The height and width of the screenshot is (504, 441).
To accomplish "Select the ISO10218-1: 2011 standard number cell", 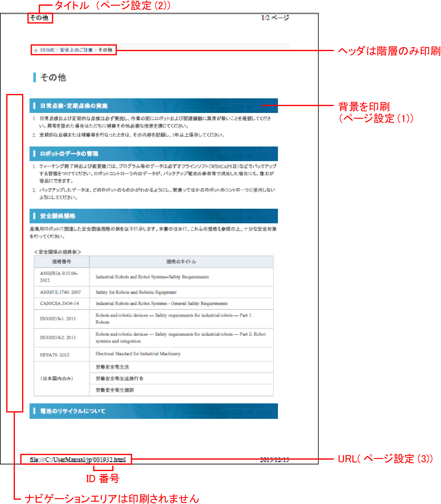I will [58, 319].
